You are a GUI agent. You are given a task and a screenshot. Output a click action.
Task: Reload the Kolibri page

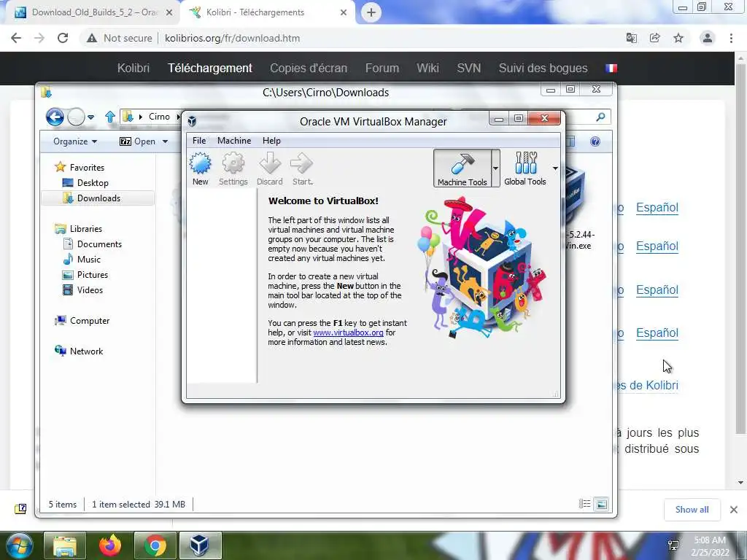(63, 38)
